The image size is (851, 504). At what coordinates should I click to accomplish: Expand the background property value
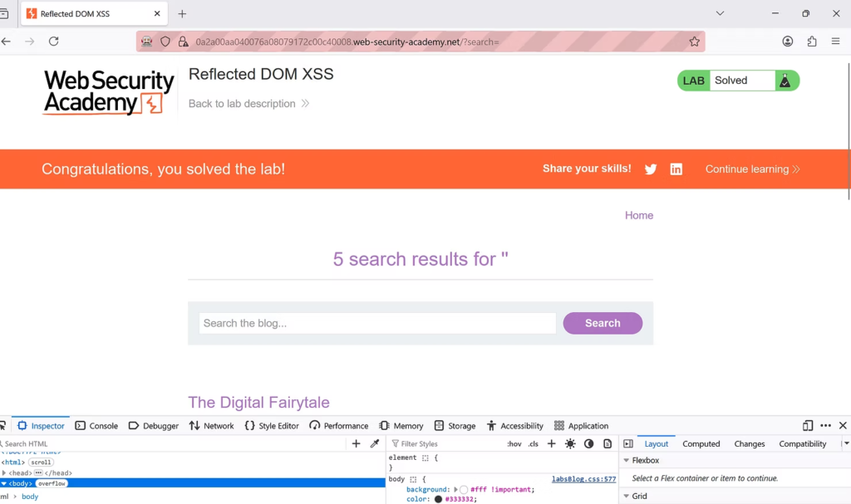(456, 489)
